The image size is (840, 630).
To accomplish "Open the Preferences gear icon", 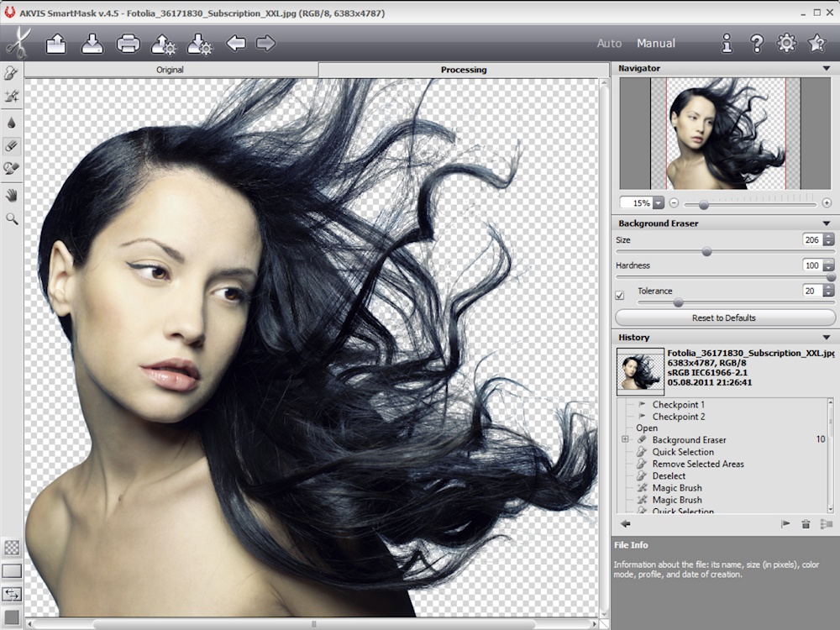I will (x=786, y=43).
